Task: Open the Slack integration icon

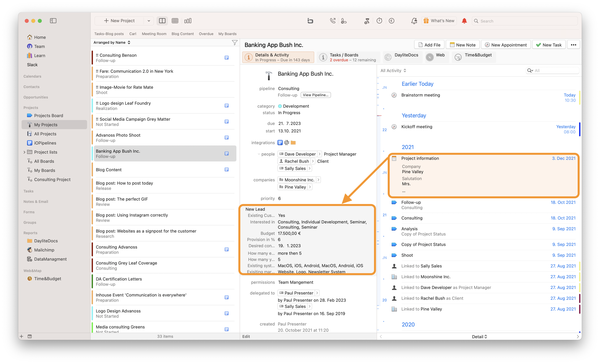Action: click(287, 143)
